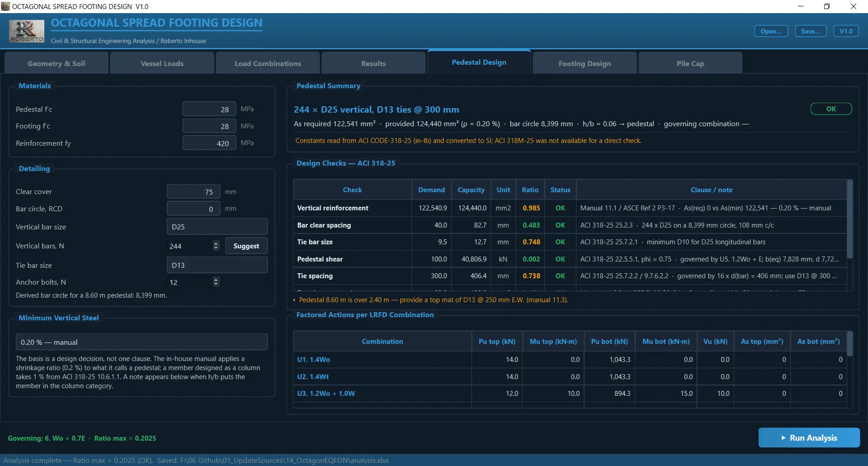This screenshot has width=868, height=466.
Task: Open the Load Combinations tab
Action: [268, 63]
